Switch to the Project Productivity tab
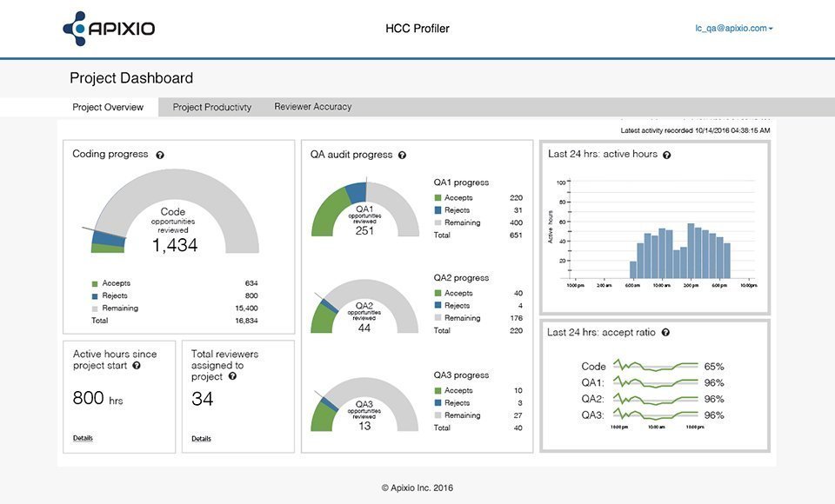The width and height of the screenshot is (835, 504). click(x=211, y=107)
